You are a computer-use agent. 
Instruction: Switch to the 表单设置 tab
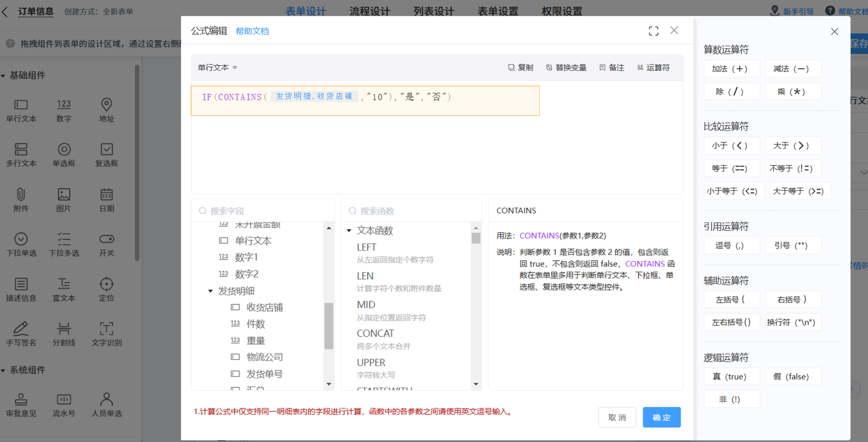(x=498, y=12)
